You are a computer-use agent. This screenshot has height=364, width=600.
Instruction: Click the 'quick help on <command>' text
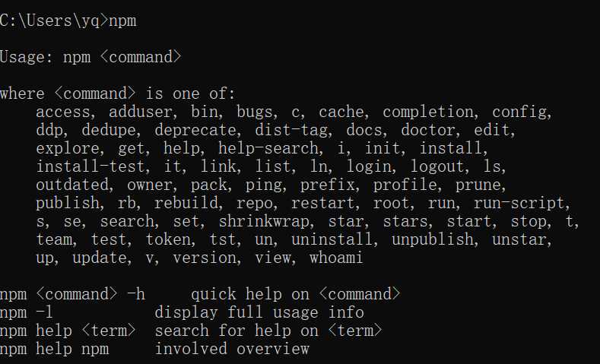point(295,294)
